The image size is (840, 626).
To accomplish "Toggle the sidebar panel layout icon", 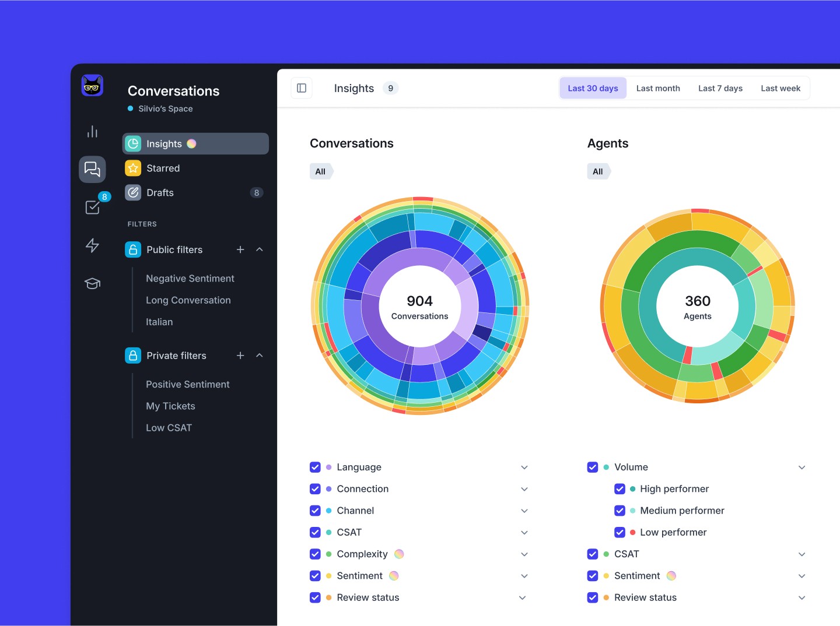I will coord(302,88).
